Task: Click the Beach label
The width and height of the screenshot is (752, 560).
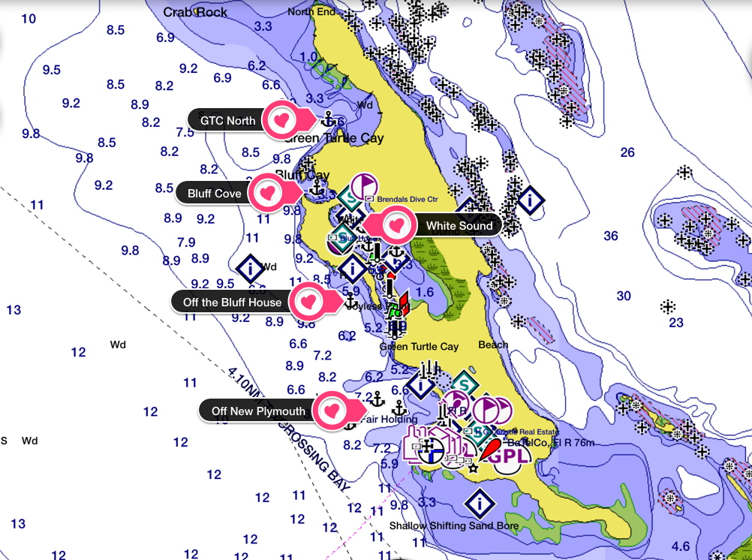Action: pyautogui.click(x=493, y=345)
